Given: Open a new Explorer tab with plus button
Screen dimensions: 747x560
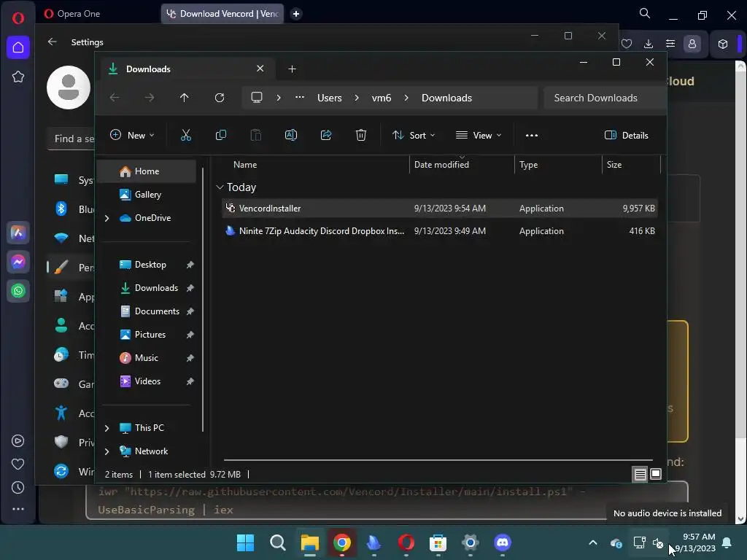Looking at the screenshot, I should coord(292,69).
